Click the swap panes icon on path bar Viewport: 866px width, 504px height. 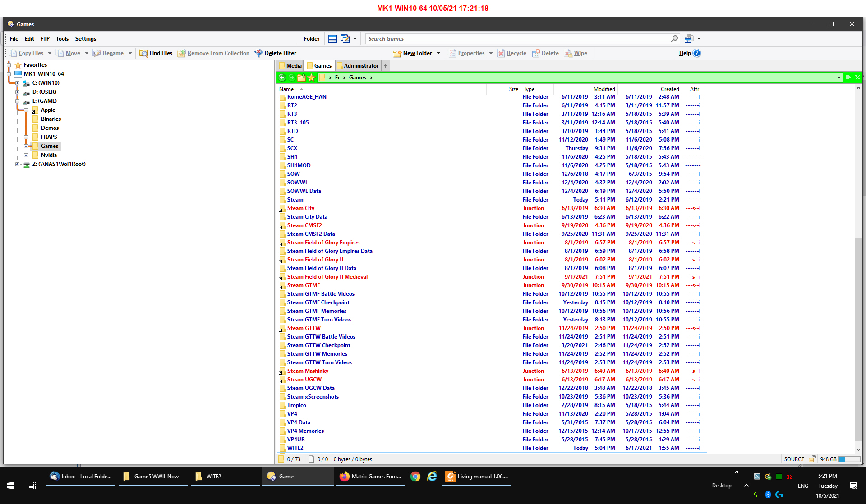pos(848,78)
